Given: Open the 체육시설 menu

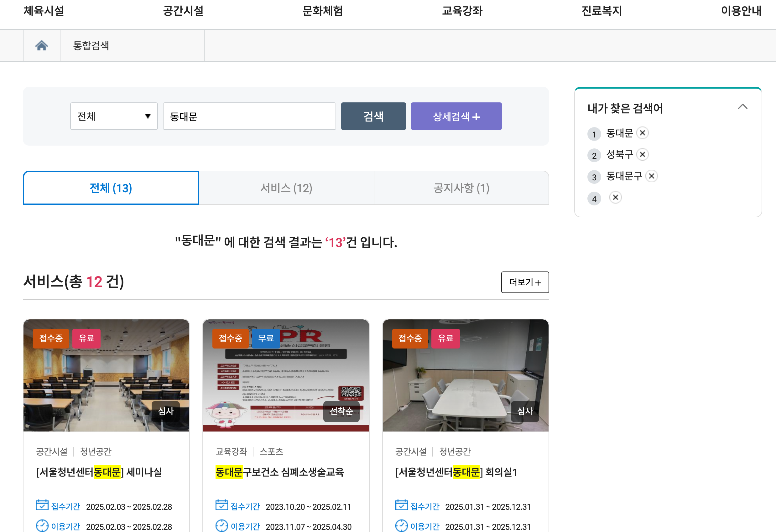Looking at the screenshot, I should pyautogui.click(x=44, y=11).
